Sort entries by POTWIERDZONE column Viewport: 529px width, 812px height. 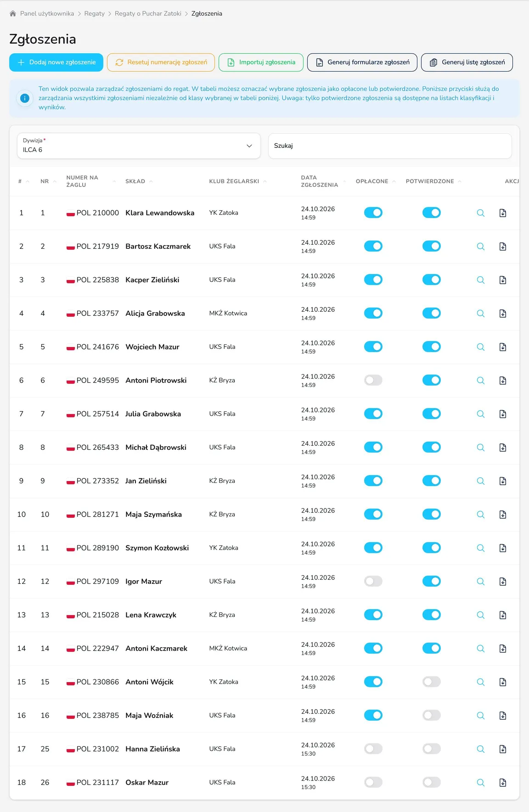coord(433,181)
